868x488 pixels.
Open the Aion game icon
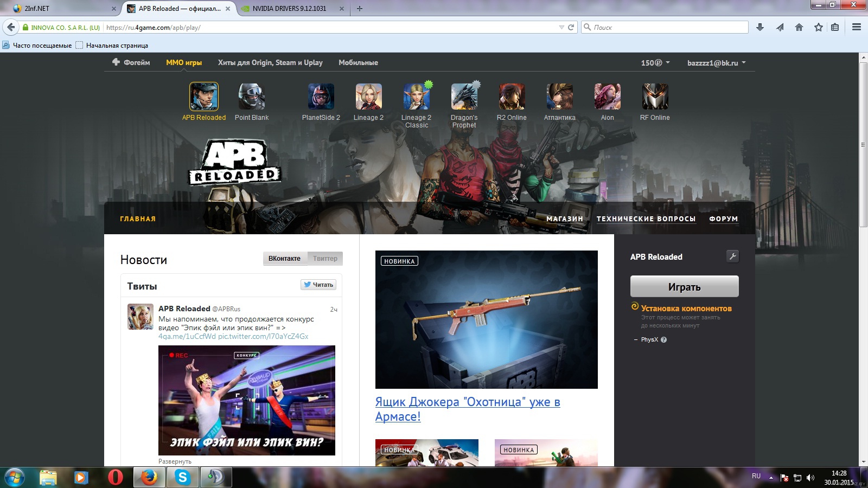click(608, 97)
